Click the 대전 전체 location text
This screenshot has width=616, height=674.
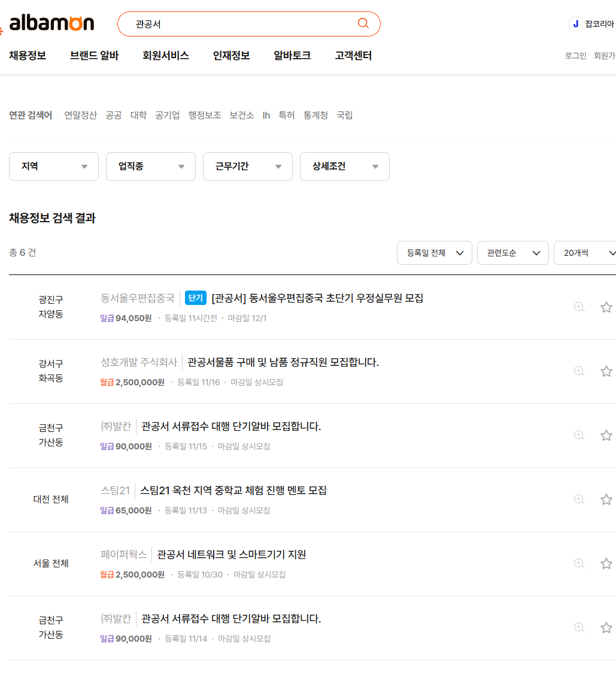[x=51, y=499]
